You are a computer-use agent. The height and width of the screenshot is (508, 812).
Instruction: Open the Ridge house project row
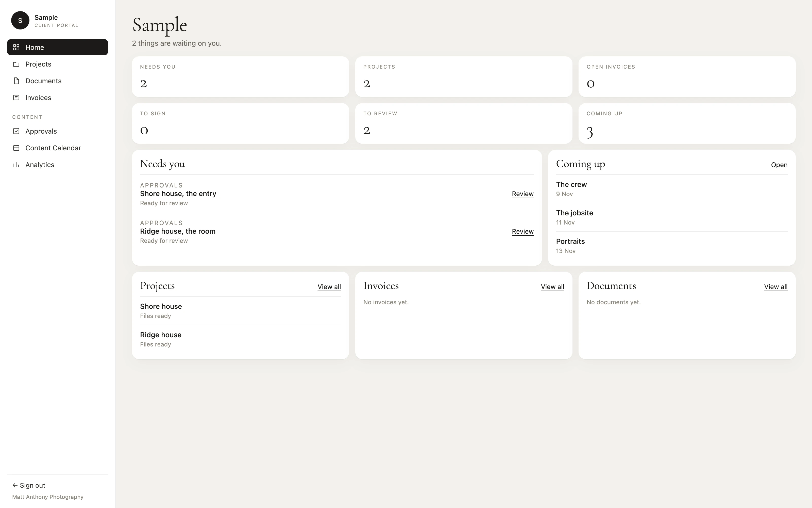click(x=240, y=339)
